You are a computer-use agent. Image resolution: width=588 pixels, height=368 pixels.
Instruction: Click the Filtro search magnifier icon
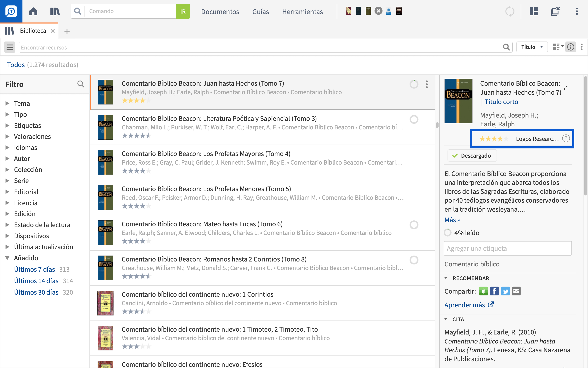tap(81, 84)
